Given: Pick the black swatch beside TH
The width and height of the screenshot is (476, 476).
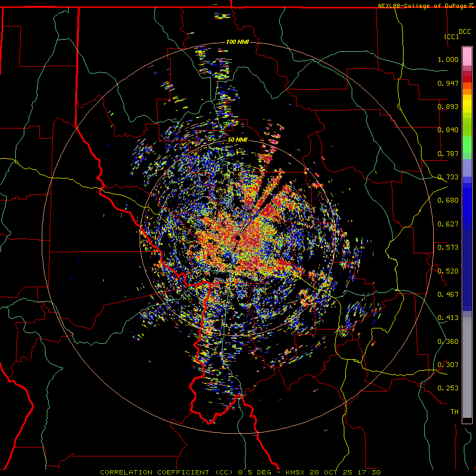Looking at the screenshot, I should click(467, 420).
